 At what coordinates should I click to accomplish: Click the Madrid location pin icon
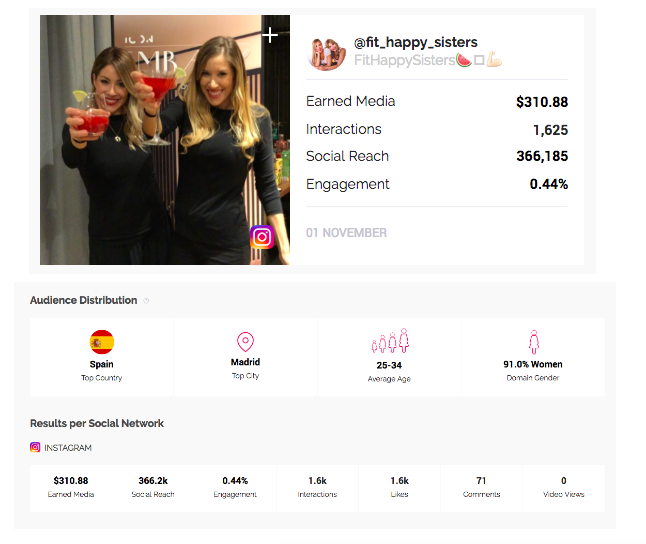[x=245, y=342]
